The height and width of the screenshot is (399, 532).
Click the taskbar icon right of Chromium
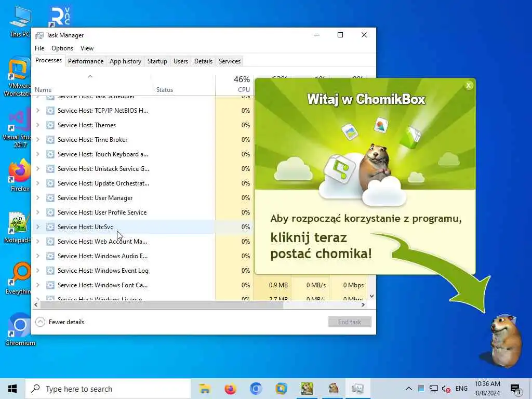(x=281, y=389)
